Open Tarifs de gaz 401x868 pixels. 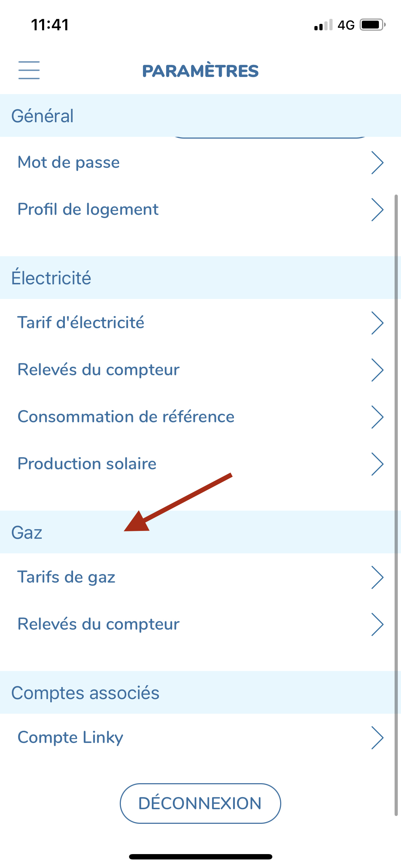click(x=200, y=577)
